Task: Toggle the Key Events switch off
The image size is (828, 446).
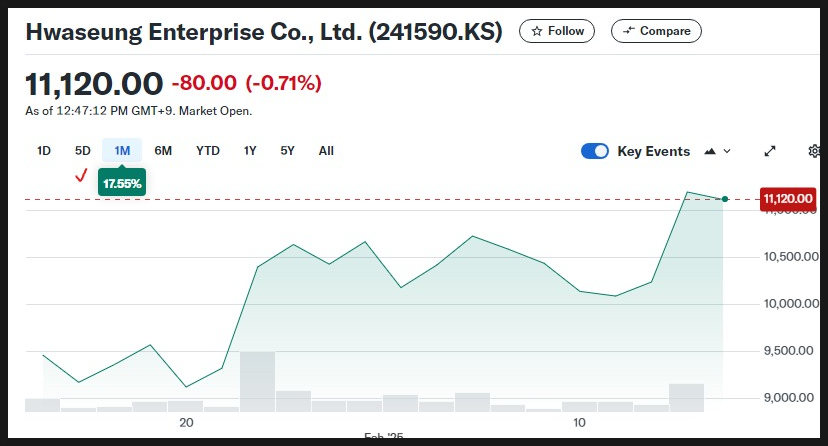Action: coord(595,151)
